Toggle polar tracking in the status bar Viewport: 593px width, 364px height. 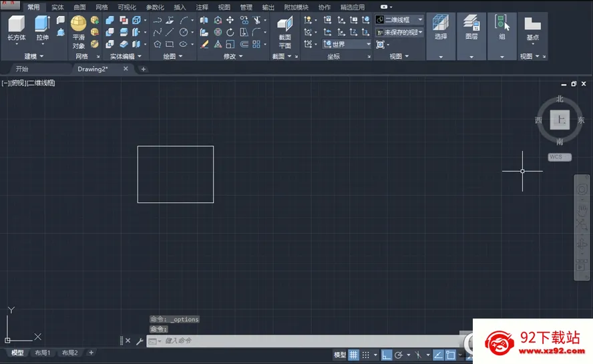click(398, 355)
